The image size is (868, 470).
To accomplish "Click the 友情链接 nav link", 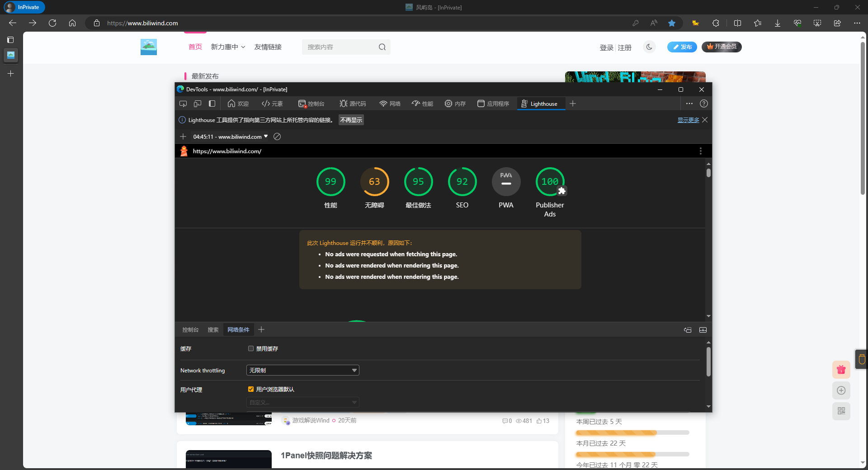I will [x=268, y=47].
